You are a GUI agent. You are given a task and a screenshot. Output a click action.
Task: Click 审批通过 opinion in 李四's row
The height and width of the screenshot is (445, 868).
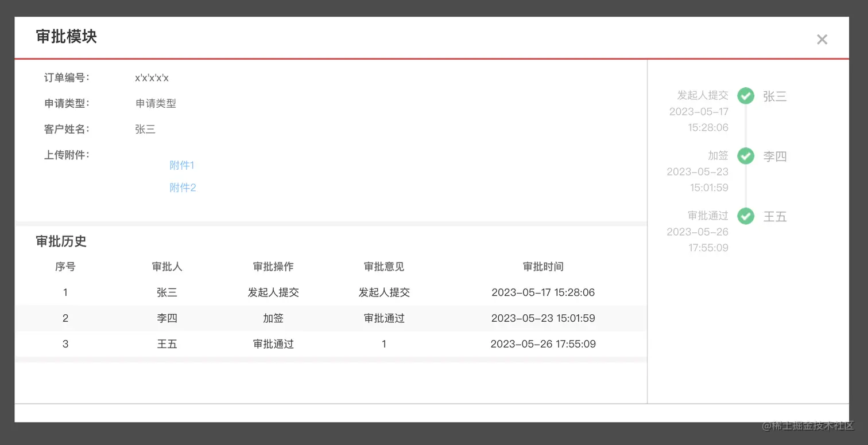(x=384, y=318)
